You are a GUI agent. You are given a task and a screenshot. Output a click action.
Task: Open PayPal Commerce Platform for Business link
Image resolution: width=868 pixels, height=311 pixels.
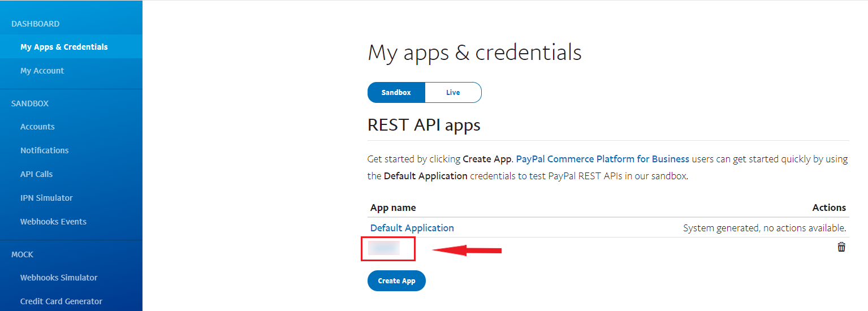(x=602, y=159)
